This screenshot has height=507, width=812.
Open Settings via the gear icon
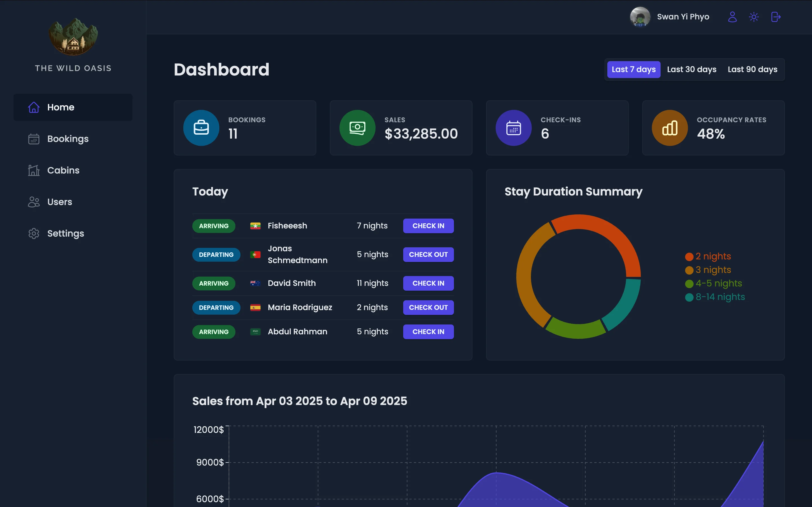(34, 234)
